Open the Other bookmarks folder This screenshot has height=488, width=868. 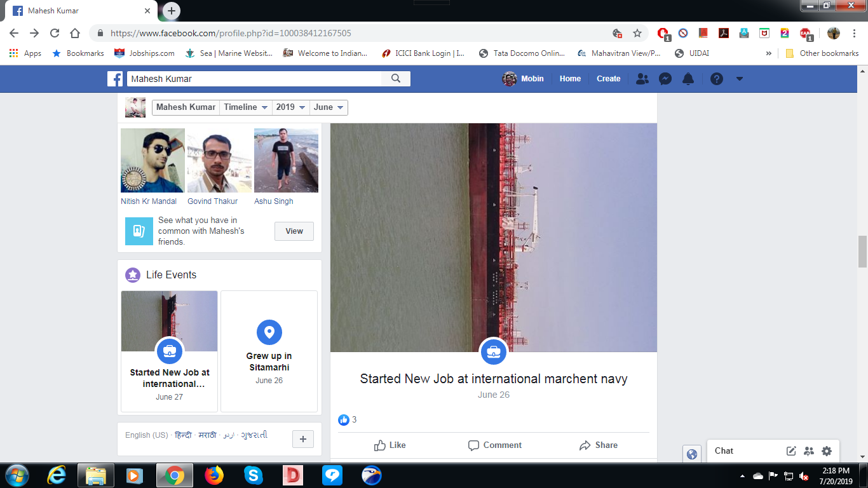822,53
